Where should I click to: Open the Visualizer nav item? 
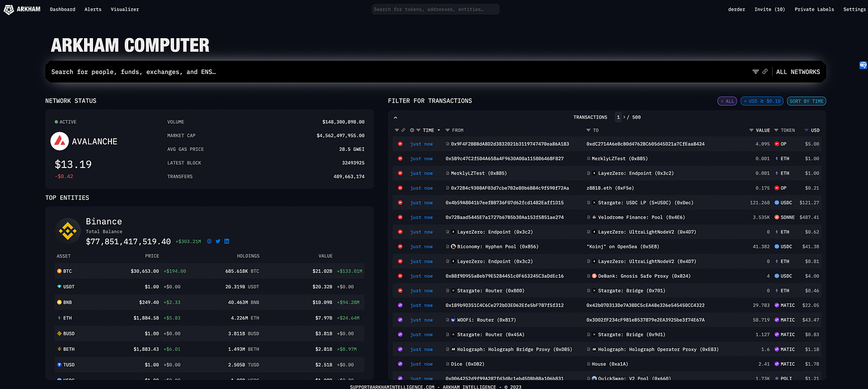pyautogui.click(x=125, y=10)
